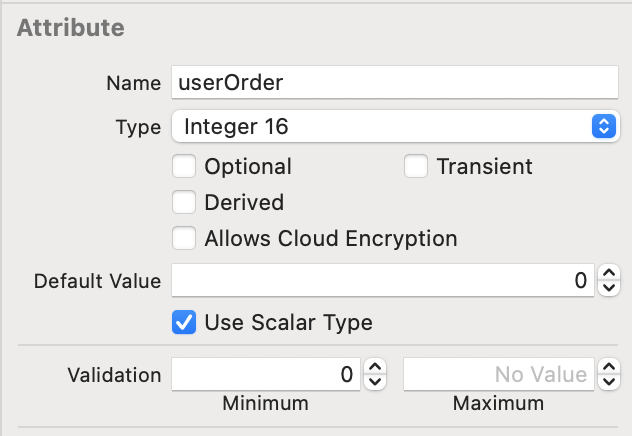Click the Name field containing userOrder

click(395, 83)
